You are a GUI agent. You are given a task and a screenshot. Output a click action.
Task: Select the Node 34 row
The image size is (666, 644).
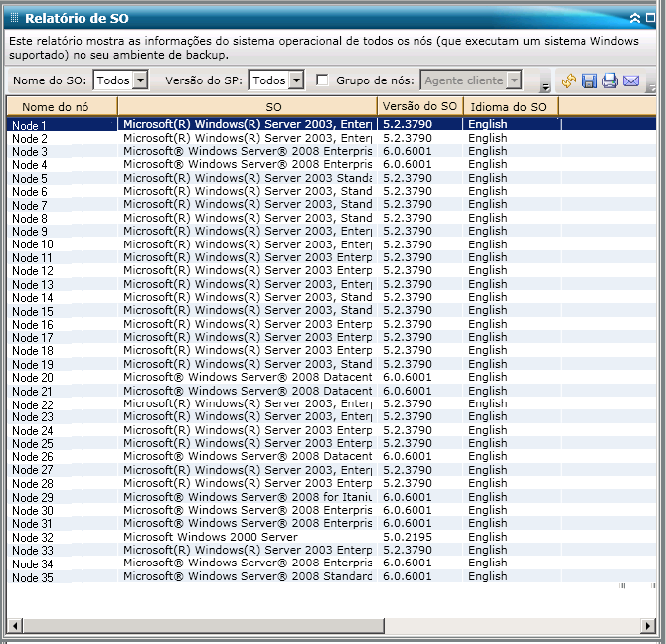click(x=331, y=563)
